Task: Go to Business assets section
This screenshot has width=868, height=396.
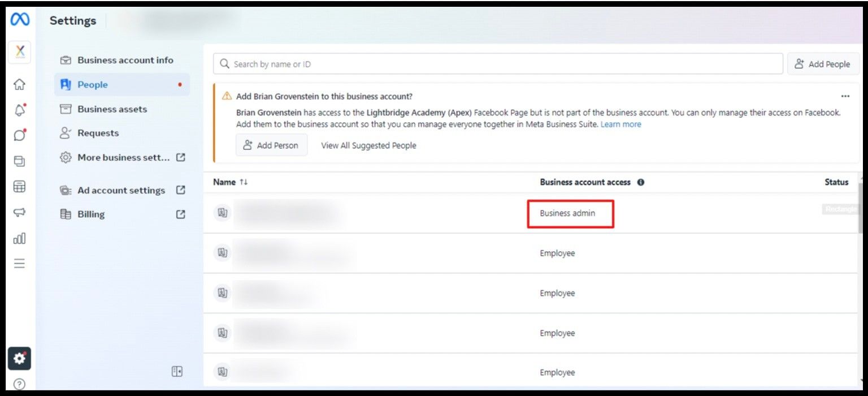Action: pyautogui.click(x=112, y=109)
